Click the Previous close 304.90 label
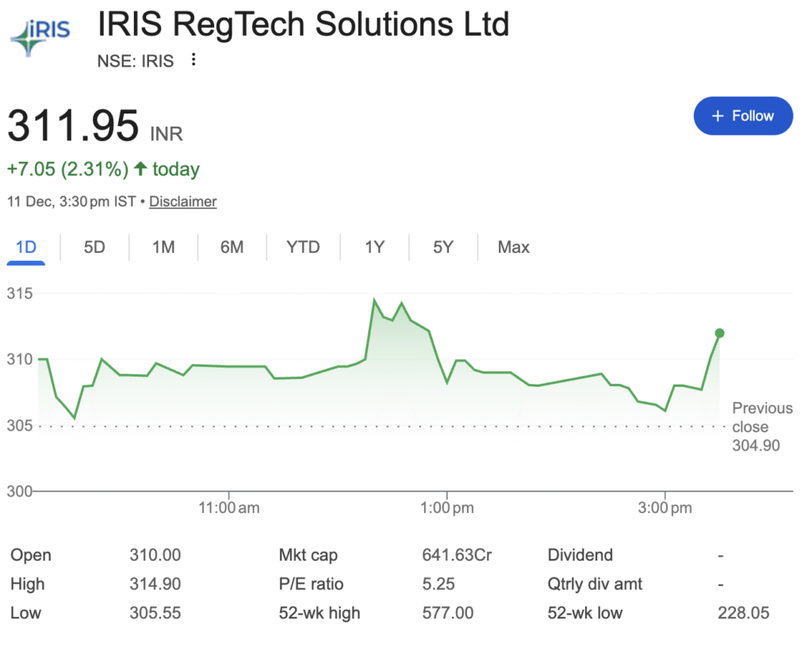 tap(761, 427)
